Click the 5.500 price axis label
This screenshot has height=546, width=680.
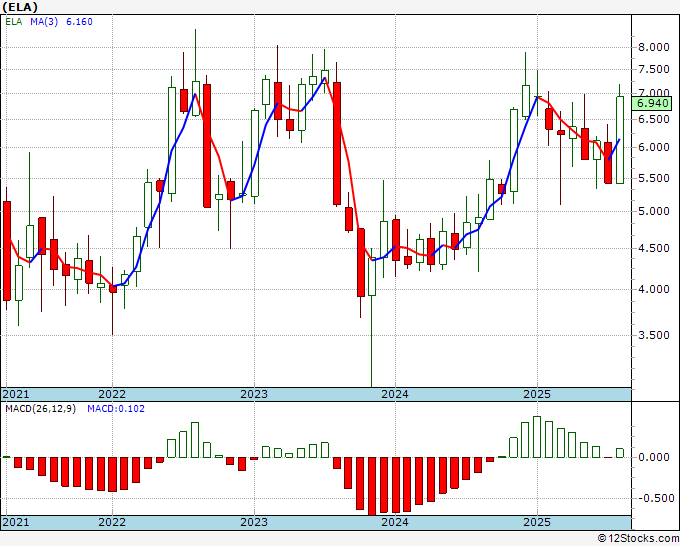pyautogui.click(x=654, y=178)
